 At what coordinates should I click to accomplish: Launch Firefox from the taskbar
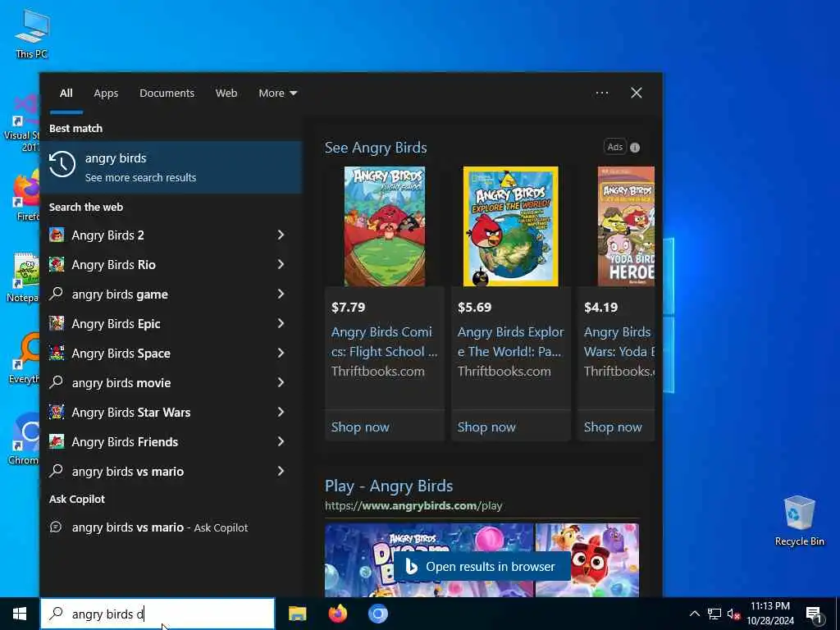click(337, 614)
